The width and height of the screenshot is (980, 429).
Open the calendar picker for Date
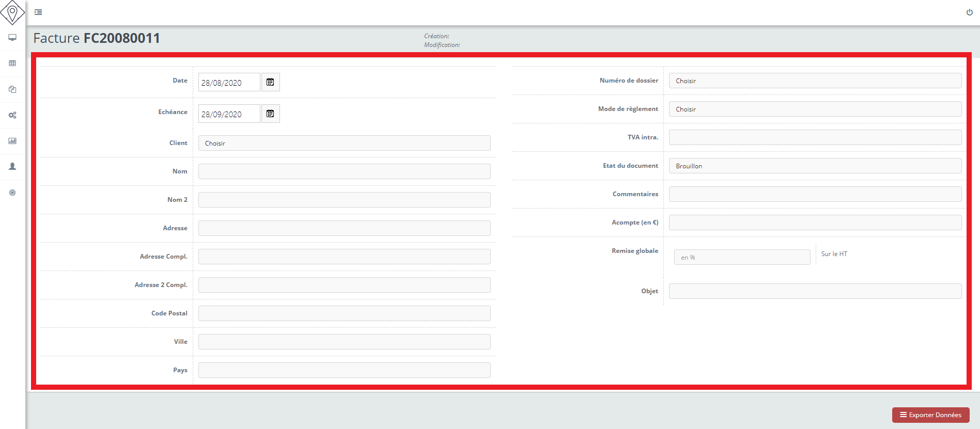click(x=270, y=82)
